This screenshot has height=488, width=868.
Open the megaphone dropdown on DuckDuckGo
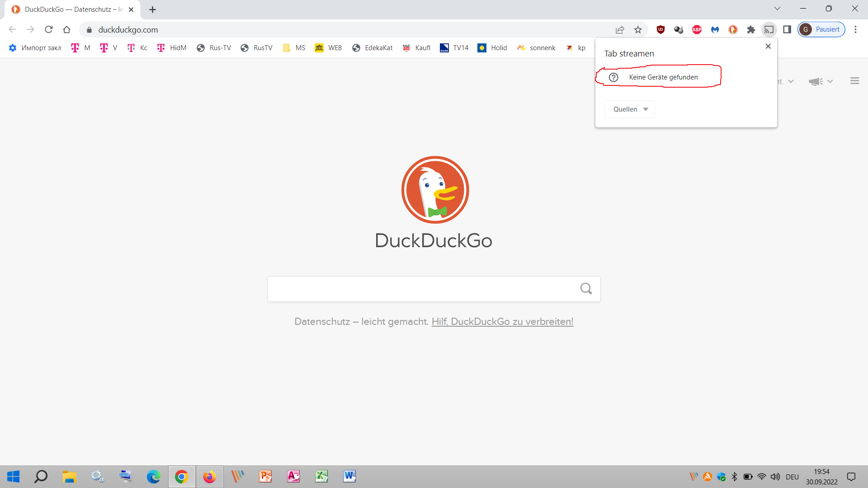click(x=821, y=81)
